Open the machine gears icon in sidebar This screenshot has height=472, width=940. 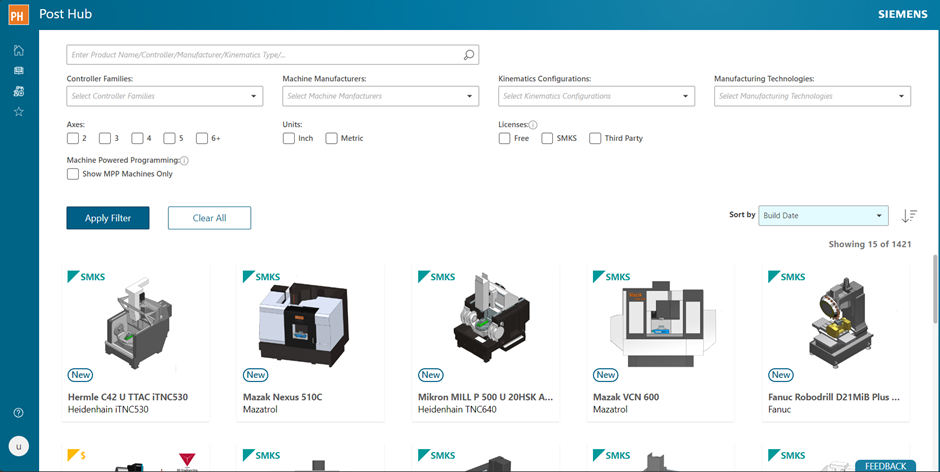[x=19, y=91]
